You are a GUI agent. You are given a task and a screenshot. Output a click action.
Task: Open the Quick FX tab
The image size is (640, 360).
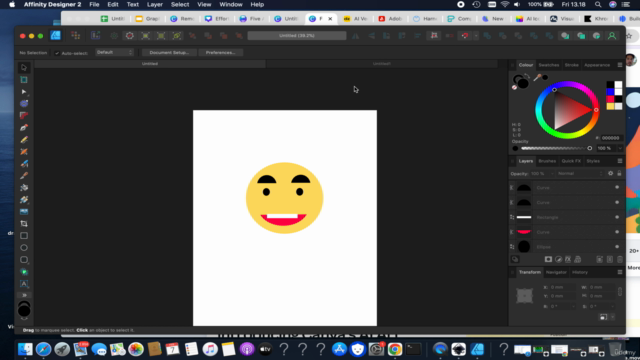click(571, 161)
